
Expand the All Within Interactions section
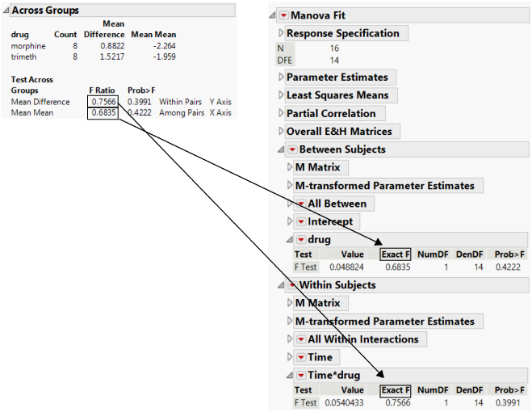(x=289, y=339)
